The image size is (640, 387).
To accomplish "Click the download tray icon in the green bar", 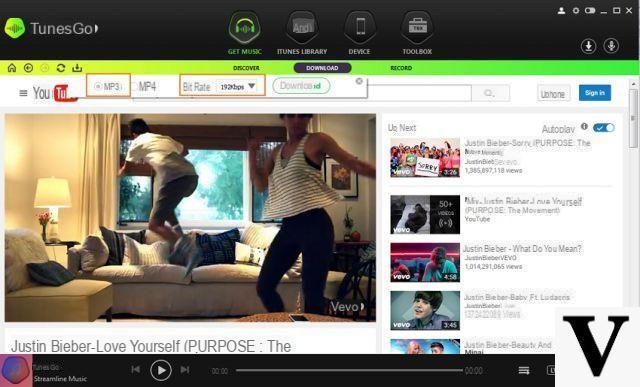I will (x=77, y=68).
